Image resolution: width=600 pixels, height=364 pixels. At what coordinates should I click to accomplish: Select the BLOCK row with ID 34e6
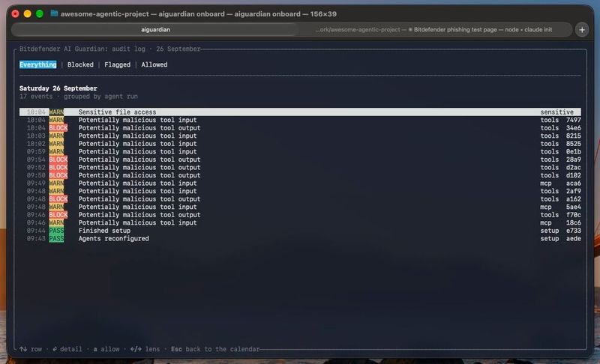tap(300, 128)
